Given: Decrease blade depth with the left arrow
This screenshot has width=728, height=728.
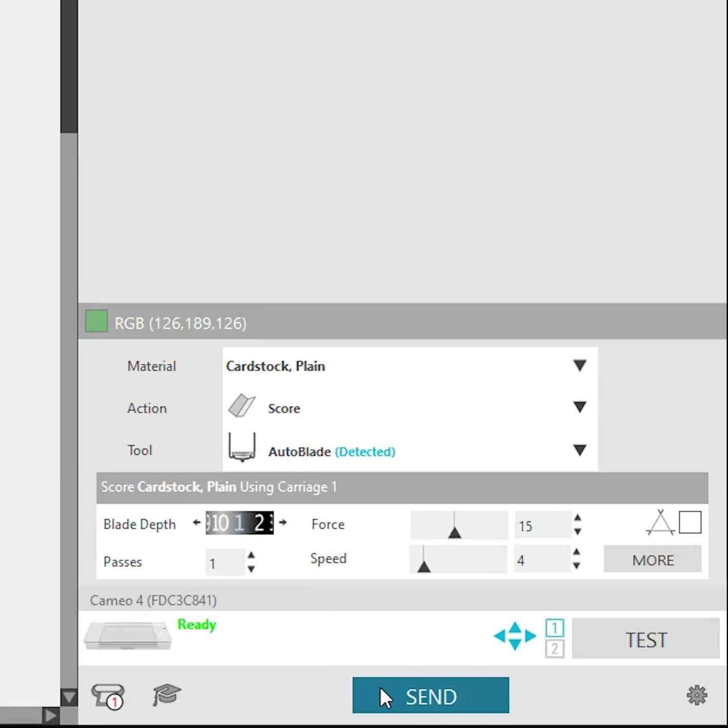Looking at the screenshot, I should [x=196, y=523].
